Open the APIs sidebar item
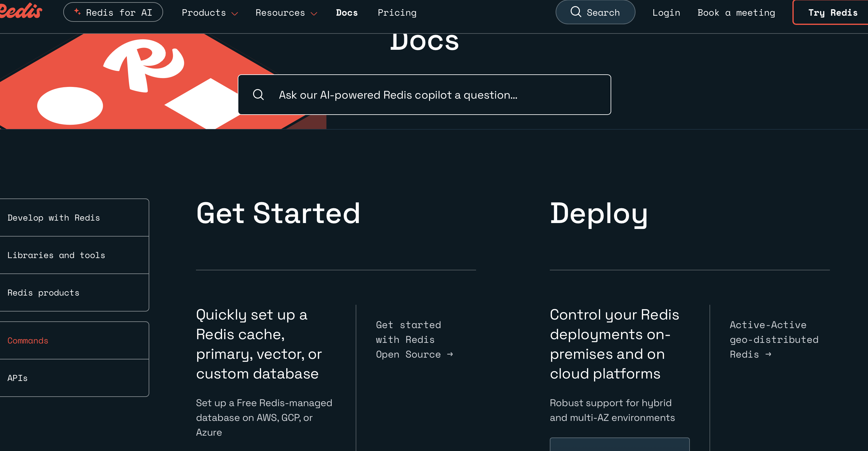Screen dimensions: 868x451 pyautogui.click(x=18, y=378)
